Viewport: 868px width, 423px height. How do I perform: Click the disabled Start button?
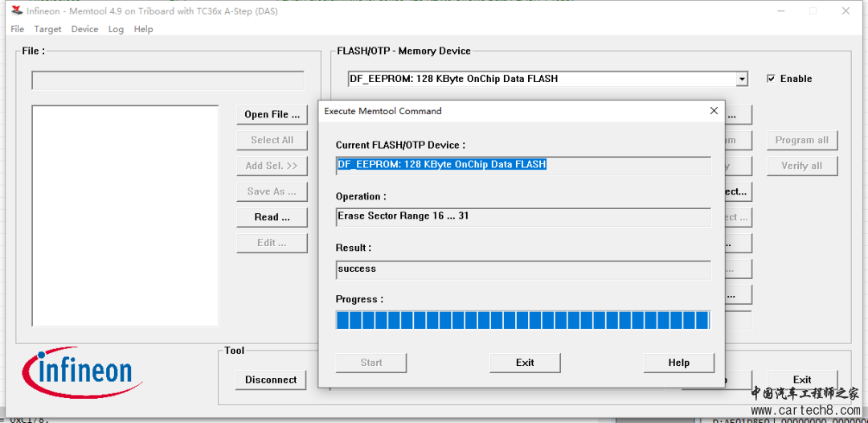(x=371, y=363)
